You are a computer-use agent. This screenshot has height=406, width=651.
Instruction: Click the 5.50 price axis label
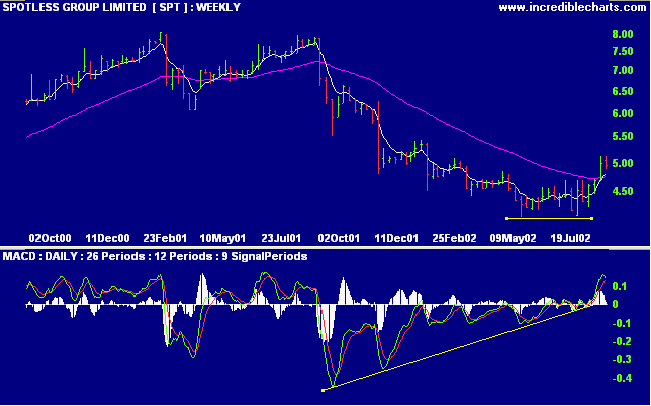click(x=623, y=137)
